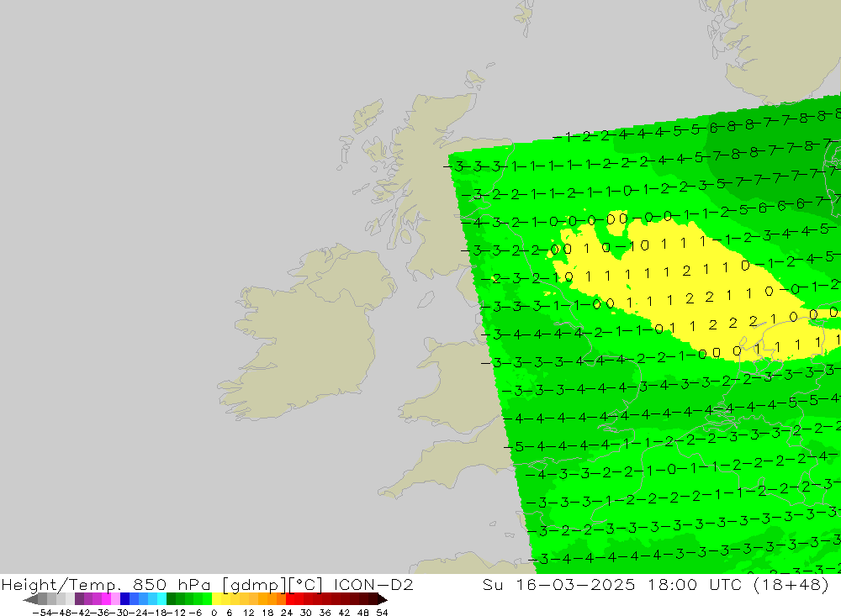Viewport: 841px width, 616px height.
Task: Click the dark maroon right arrow end of the color bar
Action: coord(382,599)
